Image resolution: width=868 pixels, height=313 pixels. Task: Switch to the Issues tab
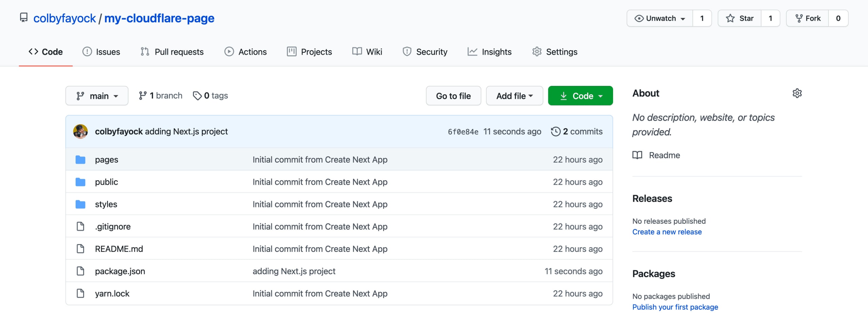(101, 52)
